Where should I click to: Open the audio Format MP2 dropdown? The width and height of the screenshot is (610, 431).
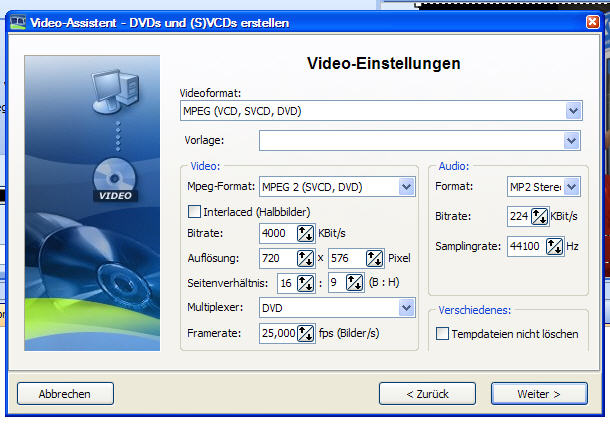(x=571, y=187)
